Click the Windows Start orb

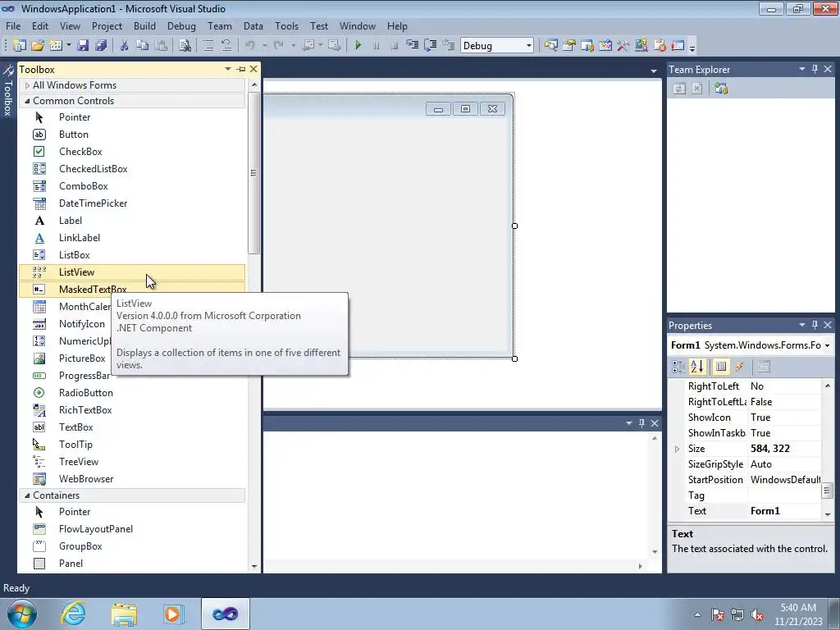tap(22, 614)
